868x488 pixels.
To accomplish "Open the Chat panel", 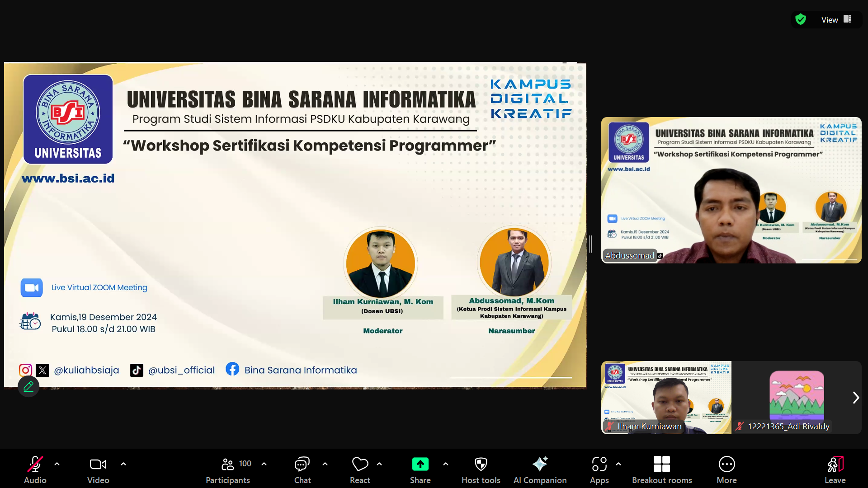I will 302,465.
